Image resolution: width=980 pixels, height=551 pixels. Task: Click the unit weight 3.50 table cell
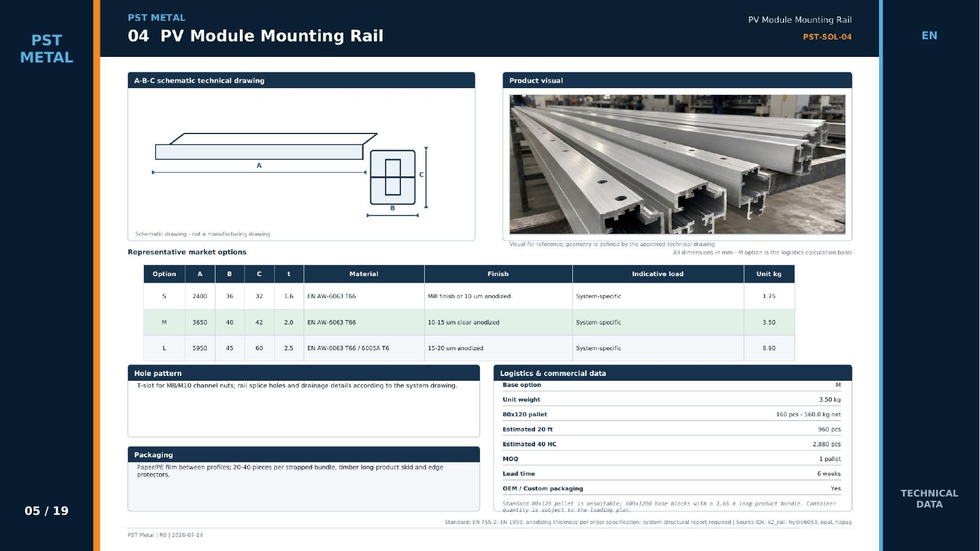click(x=769, y=323)
